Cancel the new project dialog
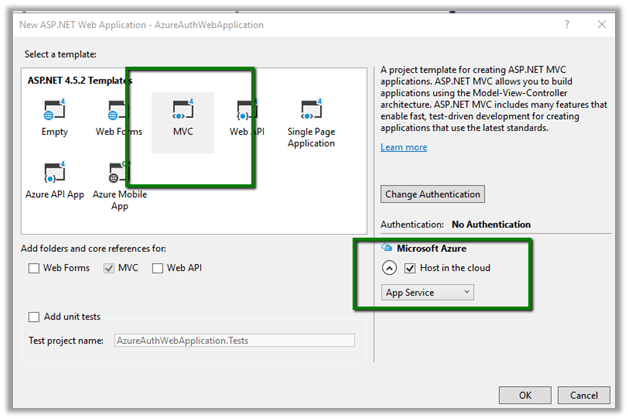Image resolution: width=628 pixels, height=419 pixels. click(x=583, y=395)
